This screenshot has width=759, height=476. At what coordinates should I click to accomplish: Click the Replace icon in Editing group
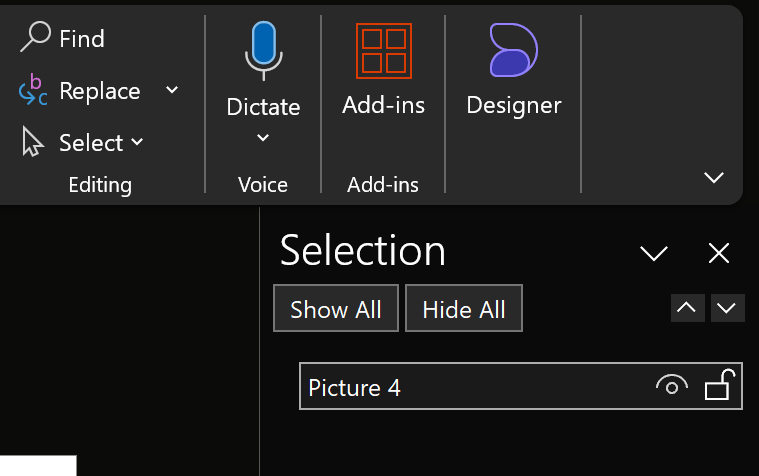pyautogui.click(x=33, y=90)
